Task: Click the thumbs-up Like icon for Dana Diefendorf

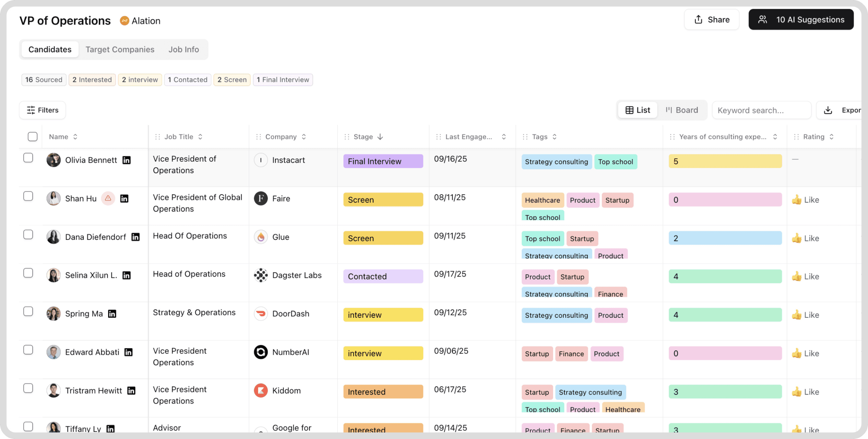Action: click(796, 238)
